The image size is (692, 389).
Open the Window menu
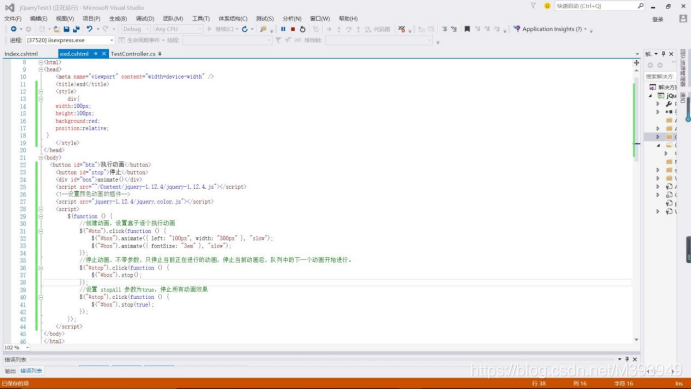point(320,19)
